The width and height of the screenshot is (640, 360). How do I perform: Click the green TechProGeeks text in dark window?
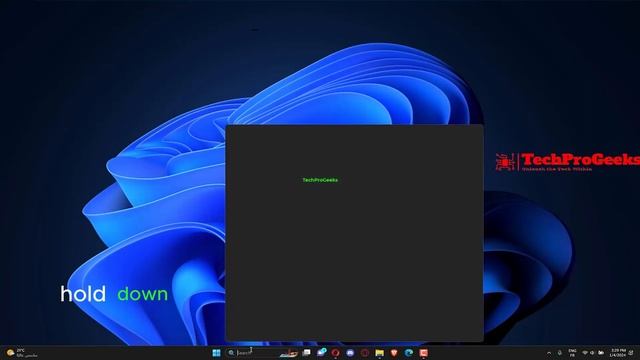click(320, 180)
